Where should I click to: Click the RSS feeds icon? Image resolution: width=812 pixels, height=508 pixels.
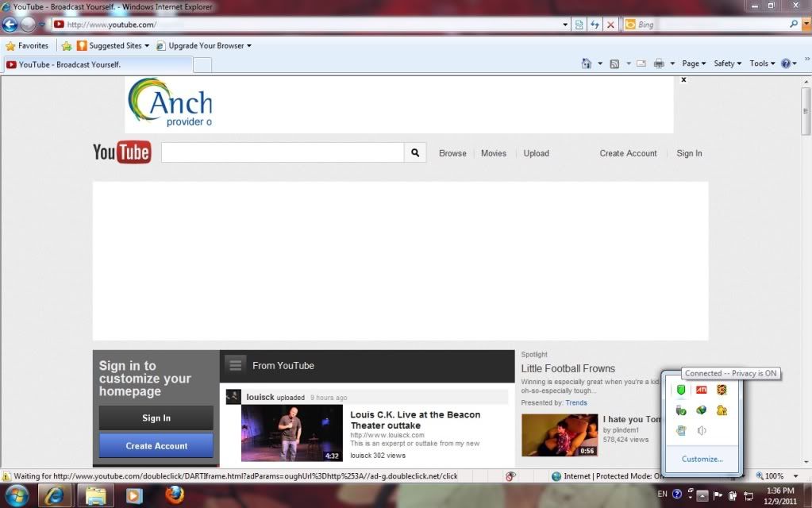(x=614, y=63)
